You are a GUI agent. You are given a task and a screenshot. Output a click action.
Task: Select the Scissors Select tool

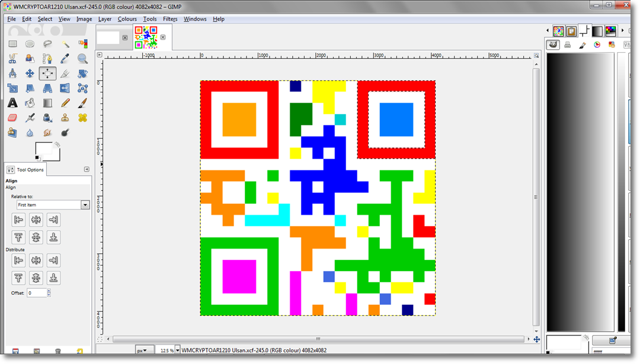[12, 59]
